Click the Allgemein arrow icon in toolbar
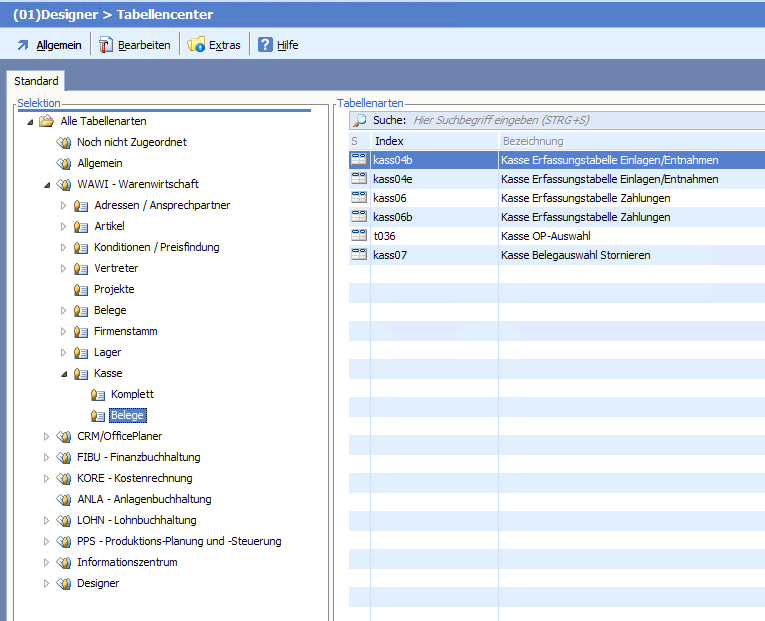This screenshot has width=765, height=621. 23,45
